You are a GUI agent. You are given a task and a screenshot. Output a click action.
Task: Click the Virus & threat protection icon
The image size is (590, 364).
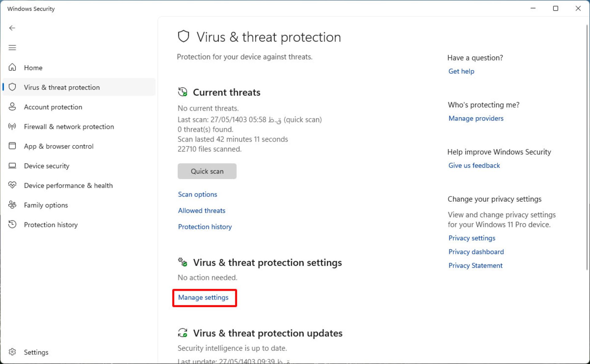pyautogui.click(x=12, y=87)
